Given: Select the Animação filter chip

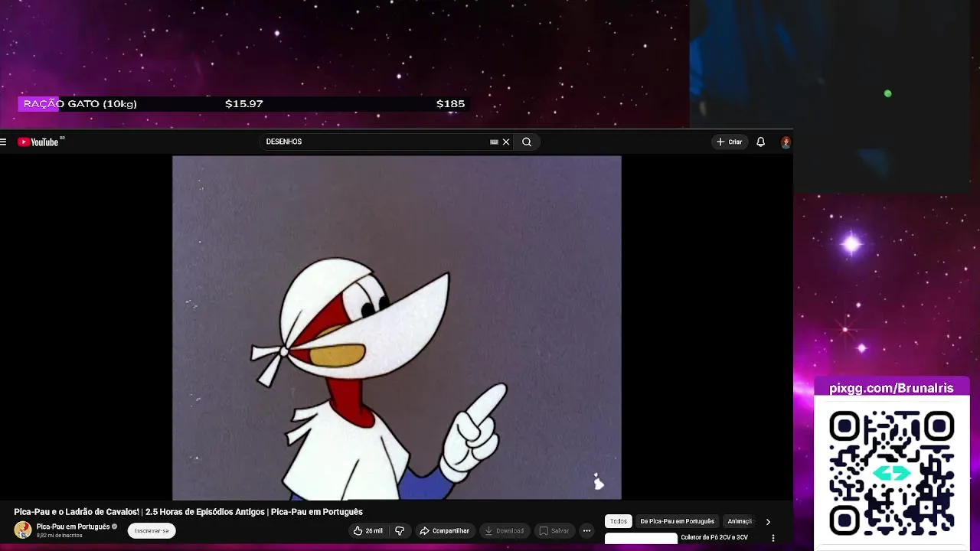Looking at the screenshot, I should pyautogui.click(x=740, y=521).
